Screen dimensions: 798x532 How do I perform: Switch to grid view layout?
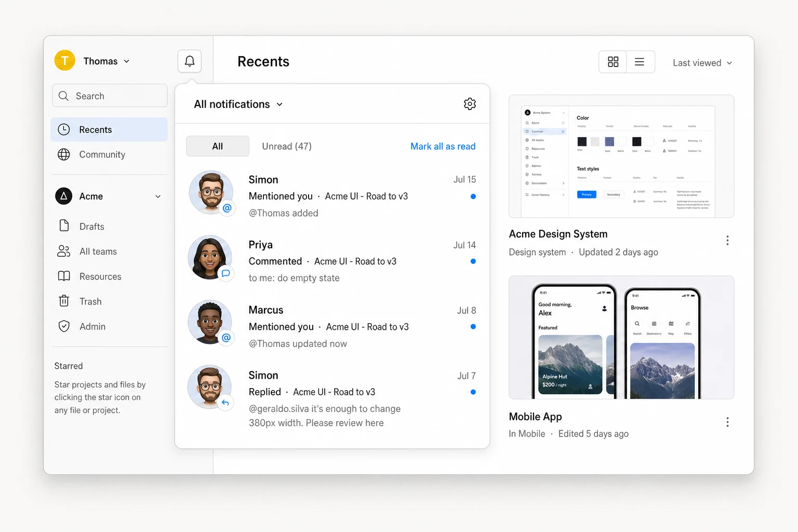point(613,62)
